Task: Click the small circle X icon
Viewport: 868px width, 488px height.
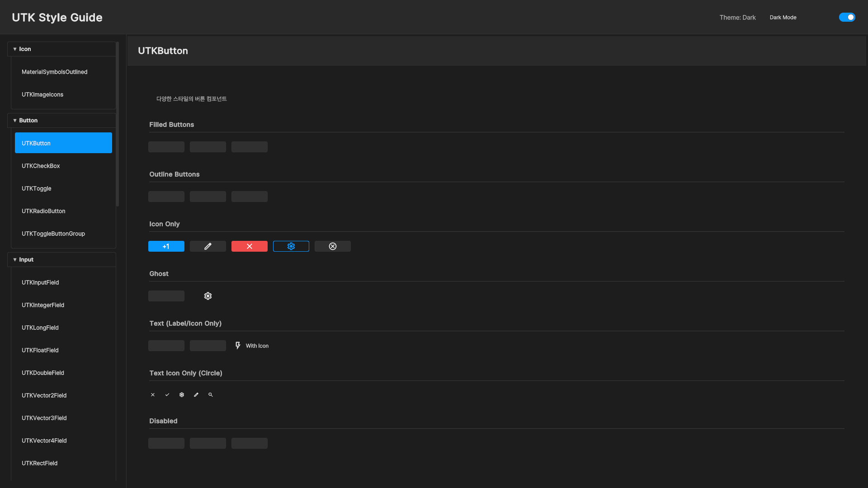Action: point(153,394)
